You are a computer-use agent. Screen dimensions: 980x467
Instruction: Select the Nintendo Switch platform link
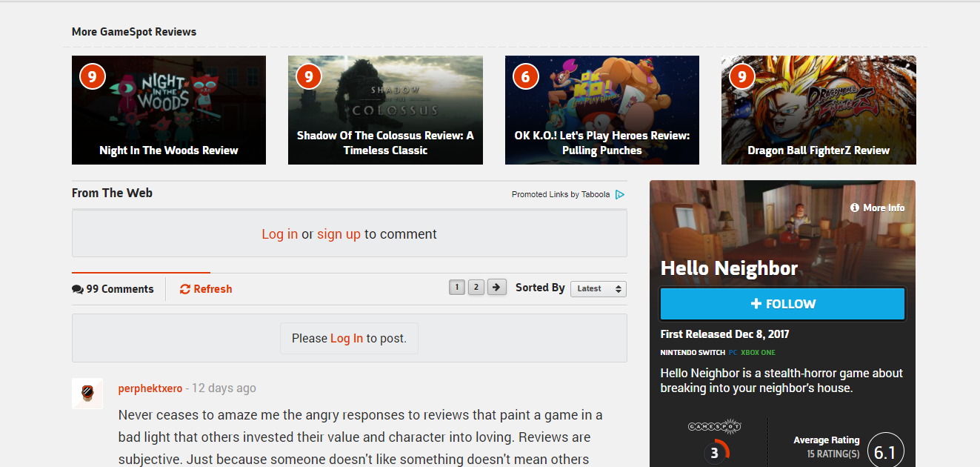(693, 353)
